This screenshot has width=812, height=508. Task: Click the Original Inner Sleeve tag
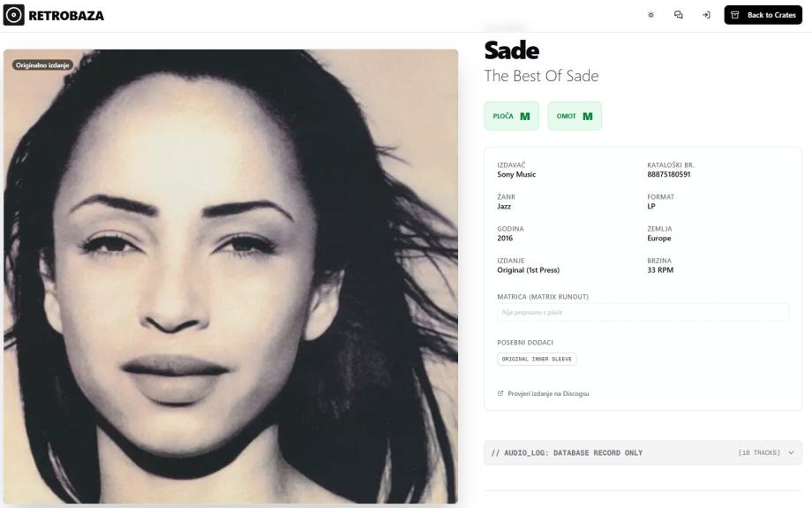coord(537,359)
